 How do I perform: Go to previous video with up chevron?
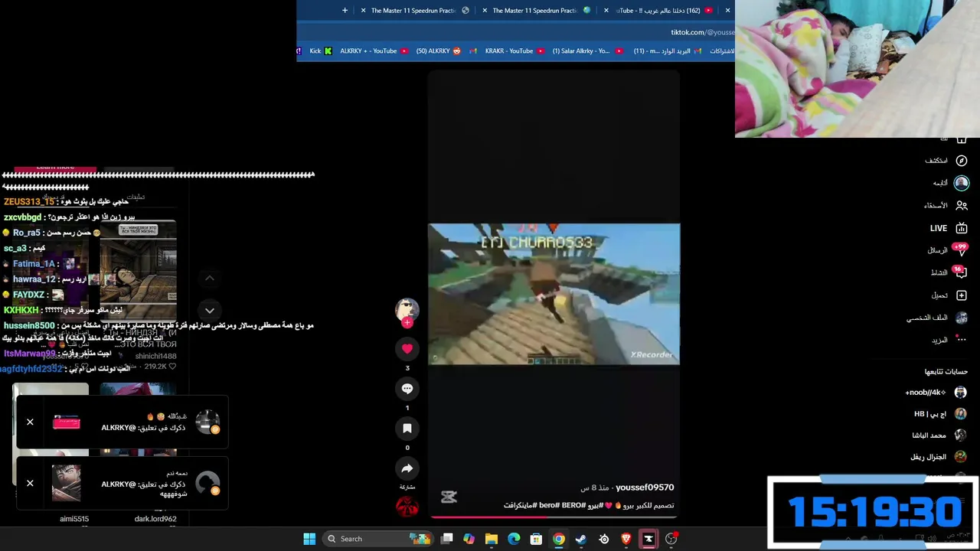click(x=210, y=279)
